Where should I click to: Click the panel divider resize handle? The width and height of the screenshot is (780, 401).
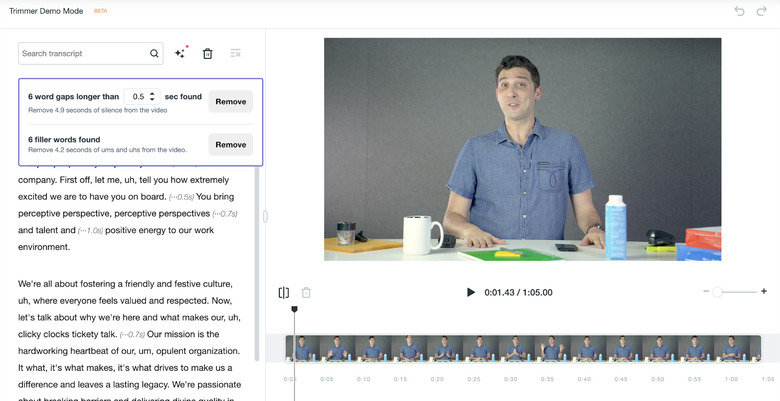265,215
